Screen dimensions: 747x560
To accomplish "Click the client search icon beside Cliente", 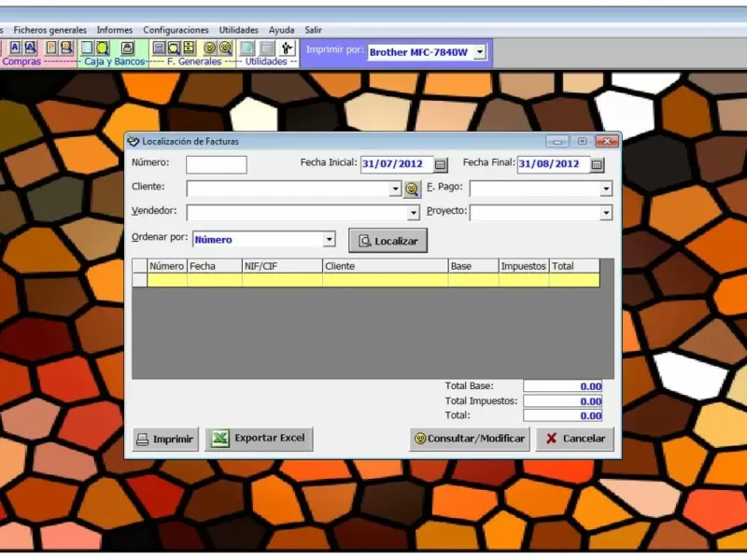I will (x=412, y=189).
